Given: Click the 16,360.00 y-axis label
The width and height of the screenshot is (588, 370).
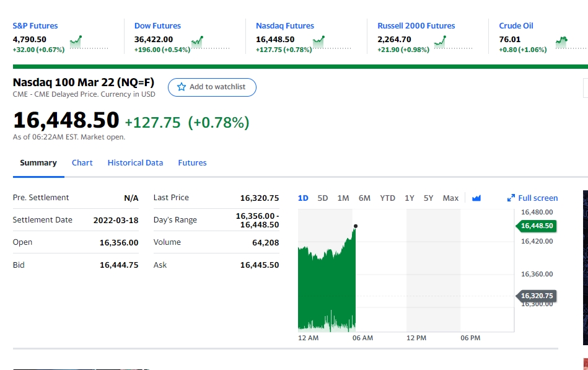Looking at the screenshot, I should pos(537,274).
